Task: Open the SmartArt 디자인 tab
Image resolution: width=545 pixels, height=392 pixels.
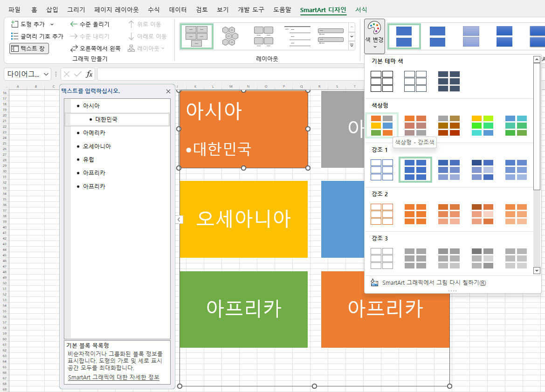Action: click(x=323, y=10)
